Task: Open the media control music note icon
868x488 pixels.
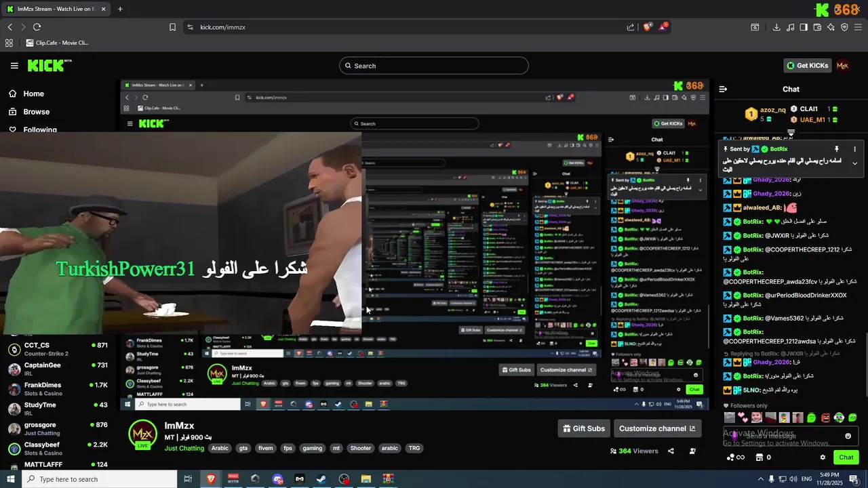Action: pyautogui.click(x=790, y=27)
